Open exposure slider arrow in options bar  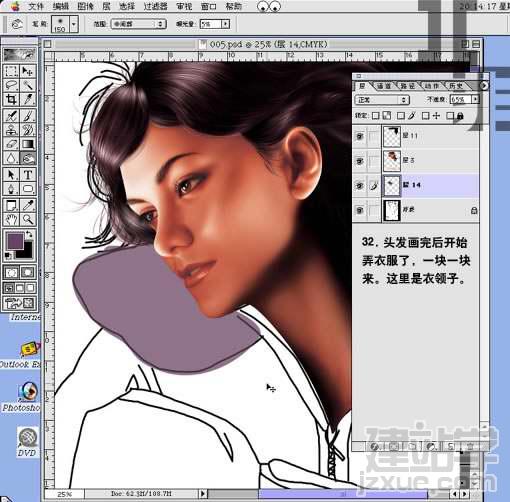(x=226, y=24)
